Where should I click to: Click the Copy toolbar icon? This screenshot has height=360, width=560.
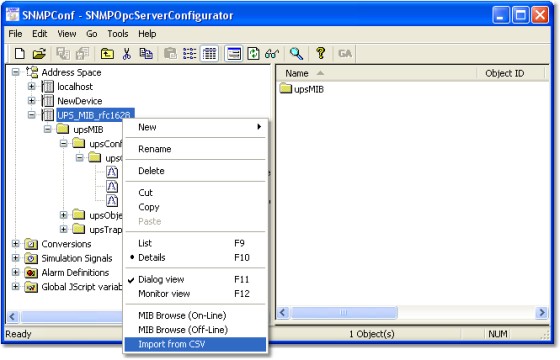pyautogui.click(x=146, y=54)
